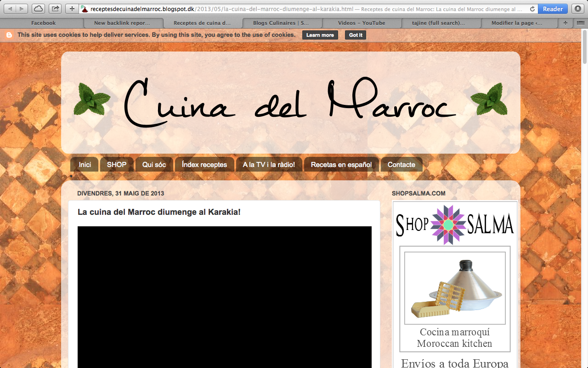Show all tabs icon at tab bar end

[x=580, y=23]
